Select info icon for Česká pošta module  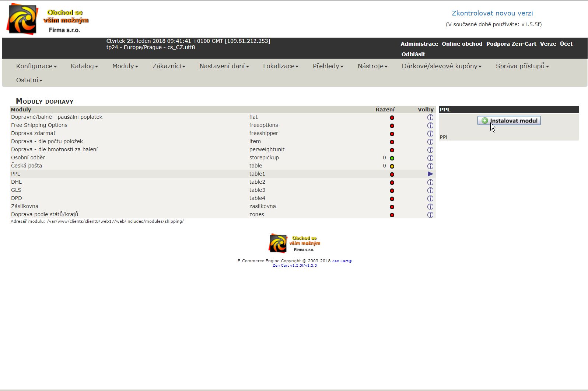[430, 166]
